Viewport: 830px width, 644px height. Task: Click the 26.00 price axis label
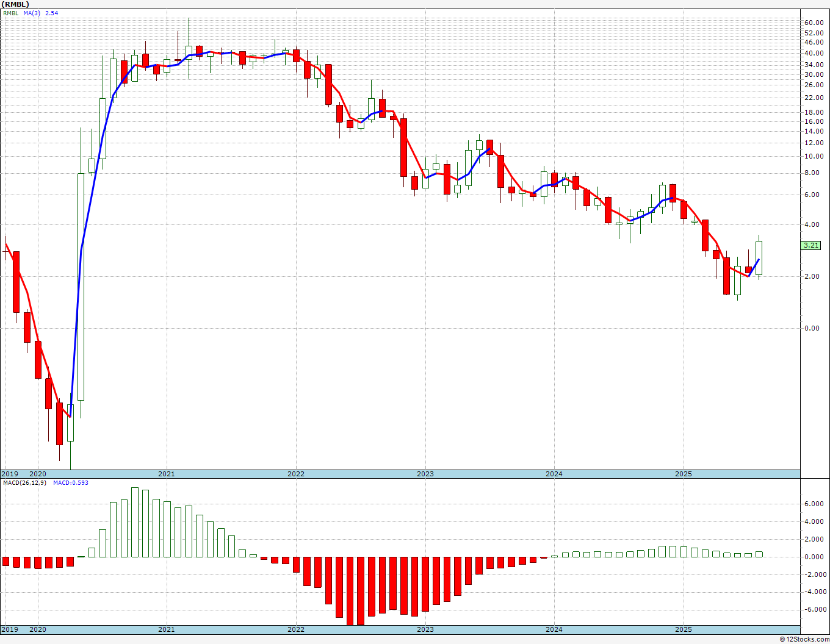pos(814,85)
